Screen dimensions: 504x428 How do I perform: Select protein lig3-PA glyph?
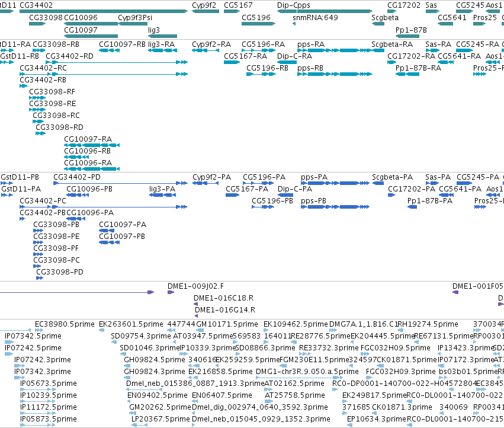[x=162, y=195]
